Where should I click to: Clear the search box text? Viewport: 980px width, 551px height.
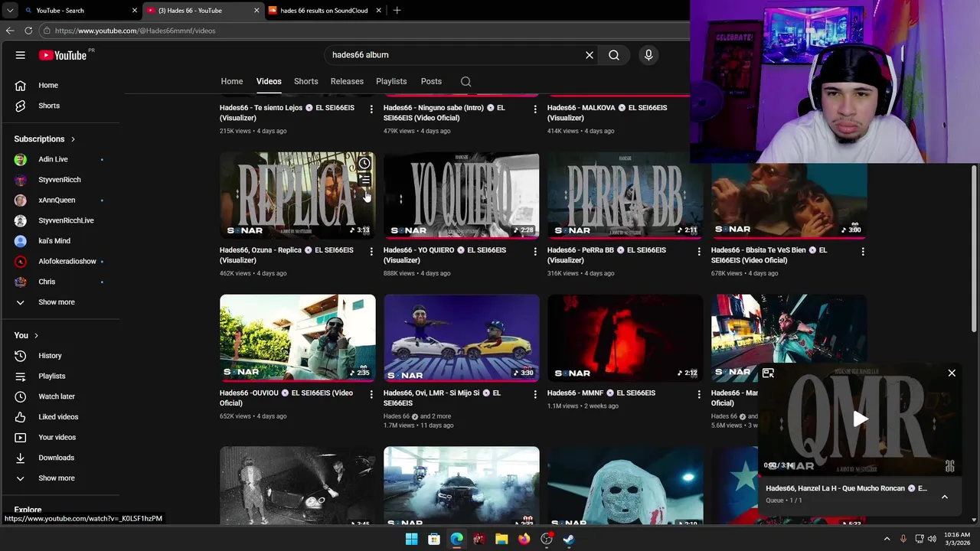tap(590, 55)
